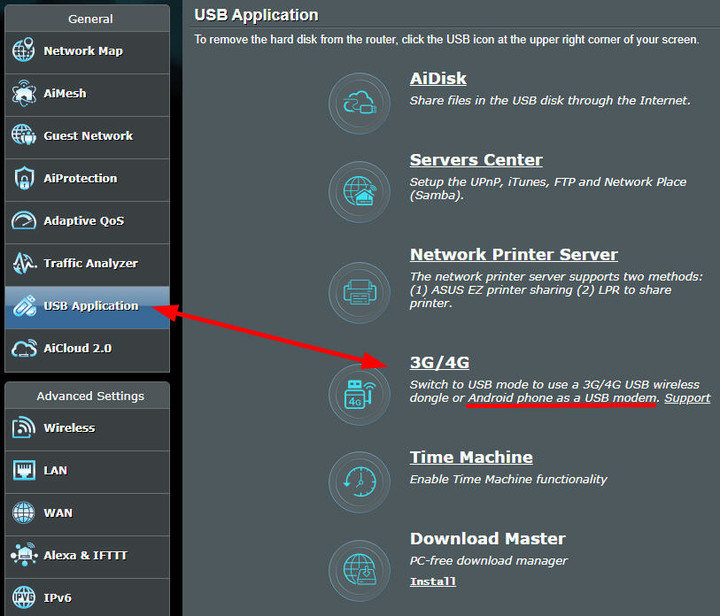Click the 3G/4G dongle circular icon

point(360,394)
